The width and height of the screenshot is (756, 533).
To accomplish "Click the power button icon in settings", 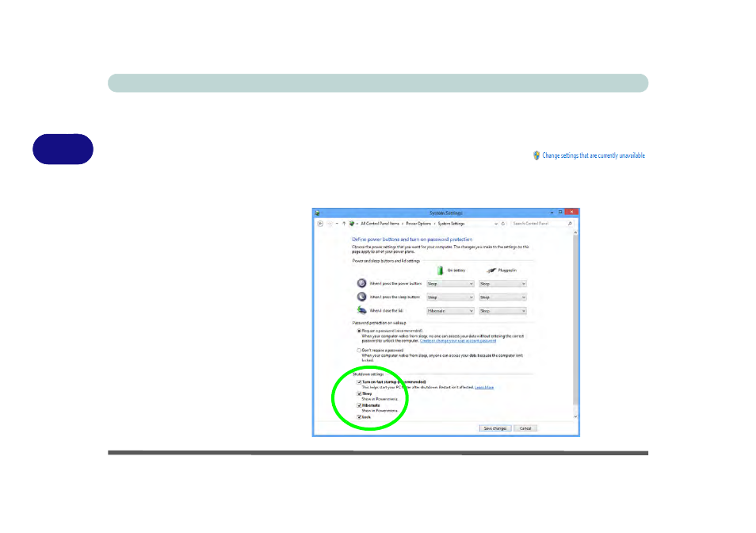I will [361, 283].
